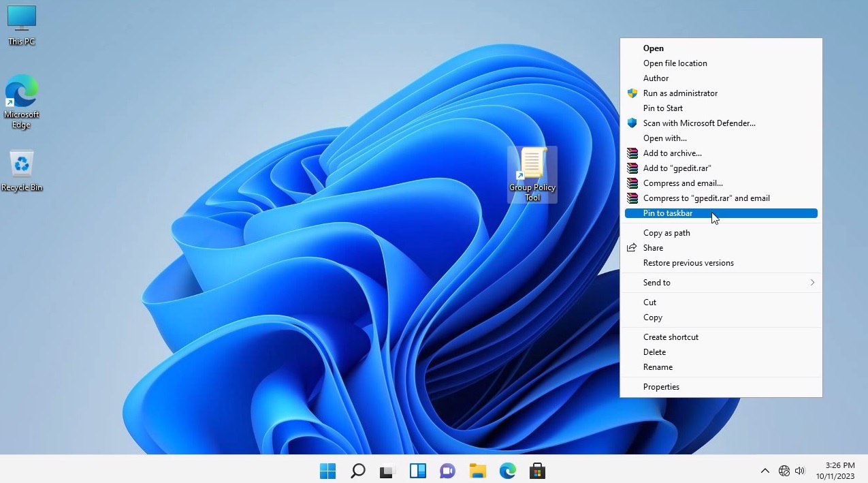Select Open file location
The image size is (868, 483).
click(x=721, y=63)
